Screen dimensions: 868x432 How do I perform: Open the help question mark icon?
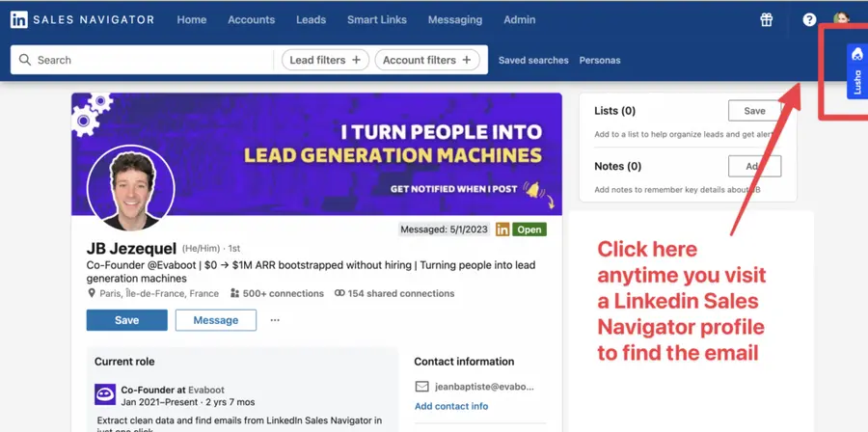click(x=809, y=20)
